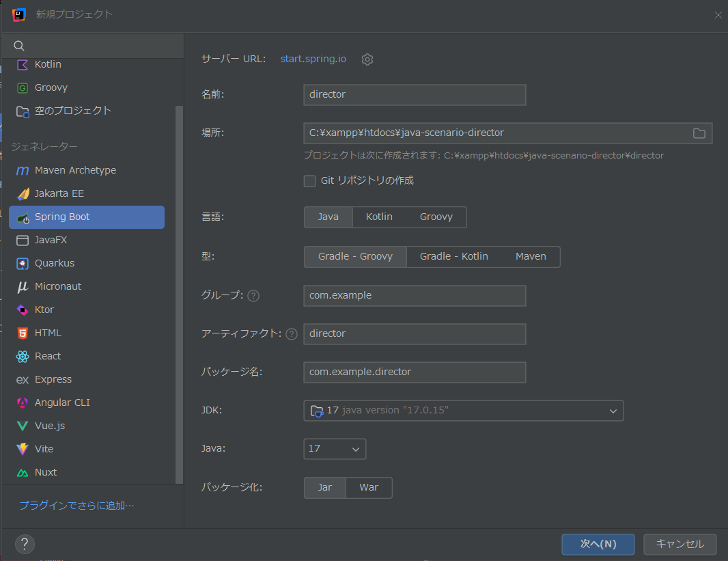Image resolution: width=728 pixels, height=561 pixels.
Task: Click the Quarkus generator icon
Action: [x=23, y=263]
